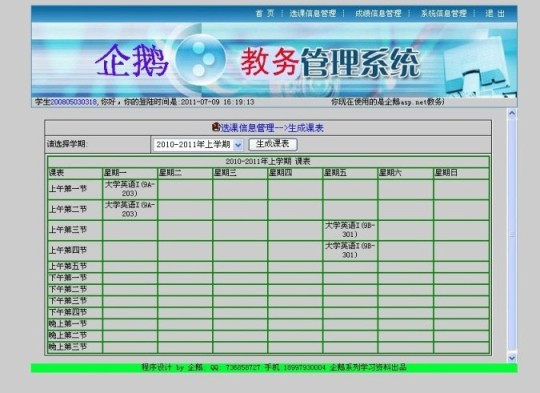Click 大学英语I(9A-203) in 上午第二节 row
This screenshot has width=540, height=393.
[x=130, y=209]
